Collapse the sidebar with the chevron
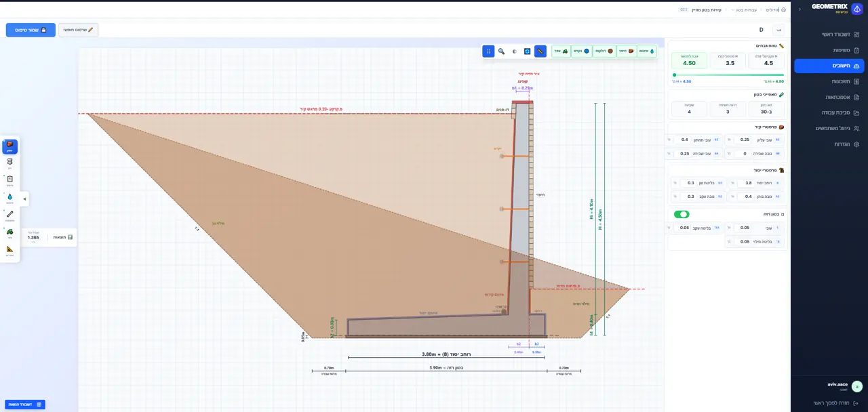868x412 pixels. coord(800,9)
